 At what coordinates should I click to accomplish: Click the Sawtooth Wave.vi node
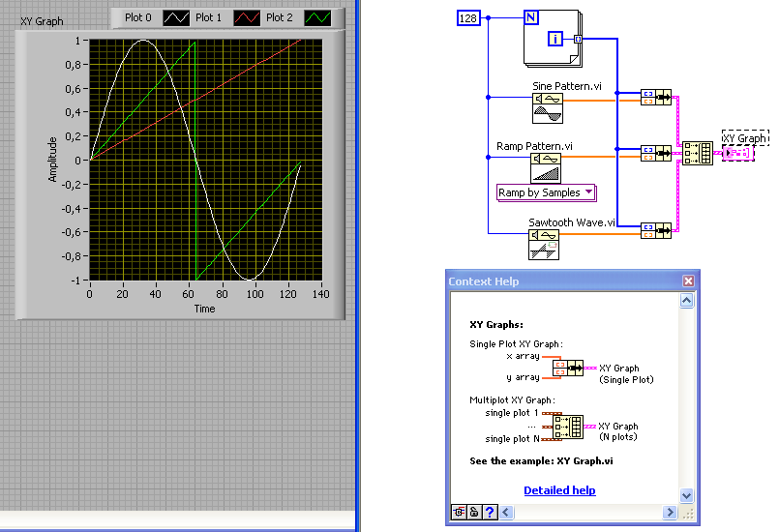[x=546, y=246]
